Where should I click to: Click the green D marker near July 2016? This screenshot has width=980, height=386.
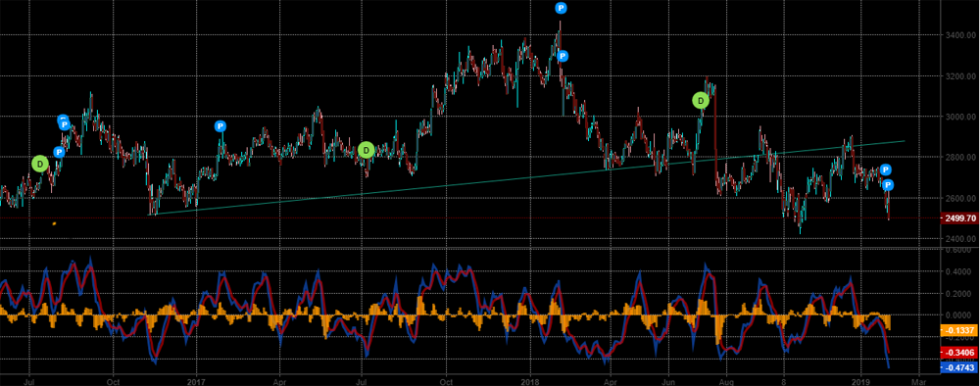click(40, 164)
